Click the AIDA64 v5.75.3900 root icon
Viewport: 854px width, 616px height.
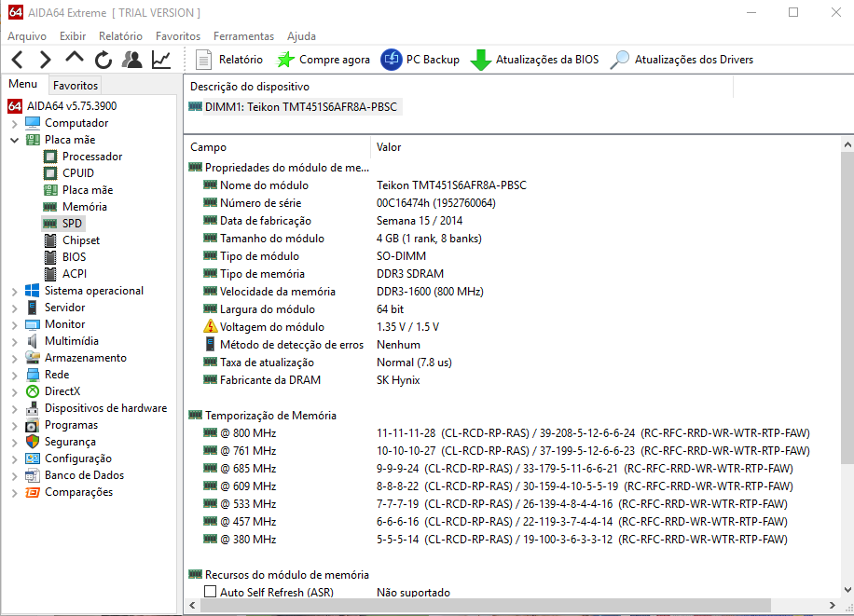click(15, 105)
